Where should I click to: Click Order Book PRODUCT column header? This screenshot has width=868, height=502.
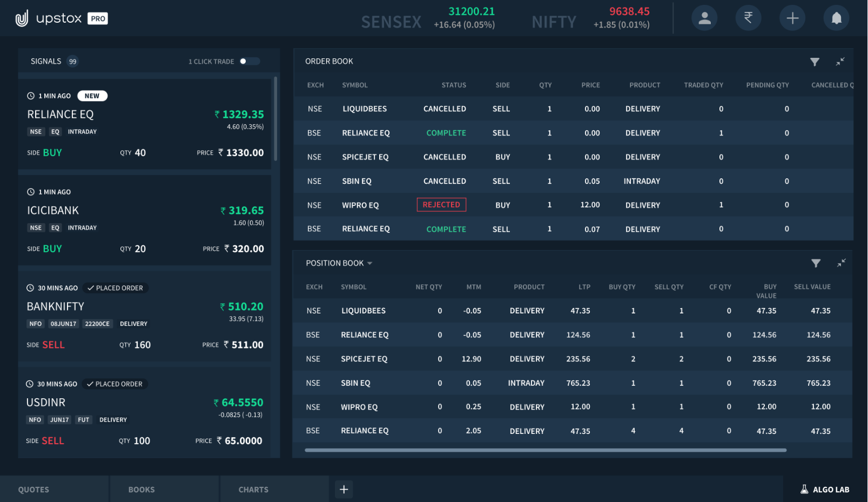point(644,85)
